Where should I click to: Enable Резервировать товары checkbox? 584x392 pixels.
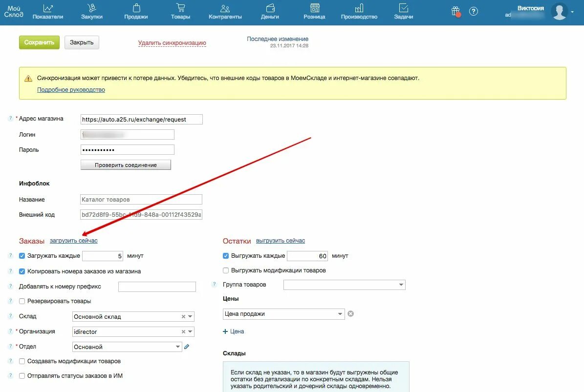22,301
